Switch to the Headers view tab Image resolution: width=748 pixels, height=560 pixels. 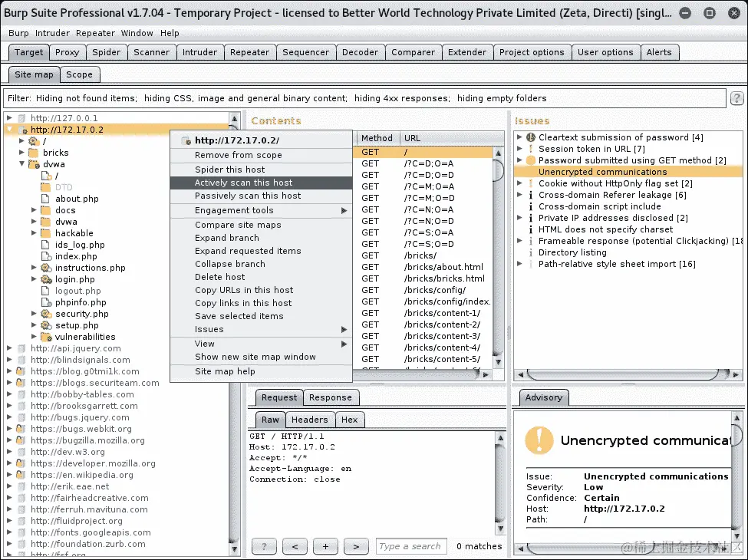click(x=310, y=420)
